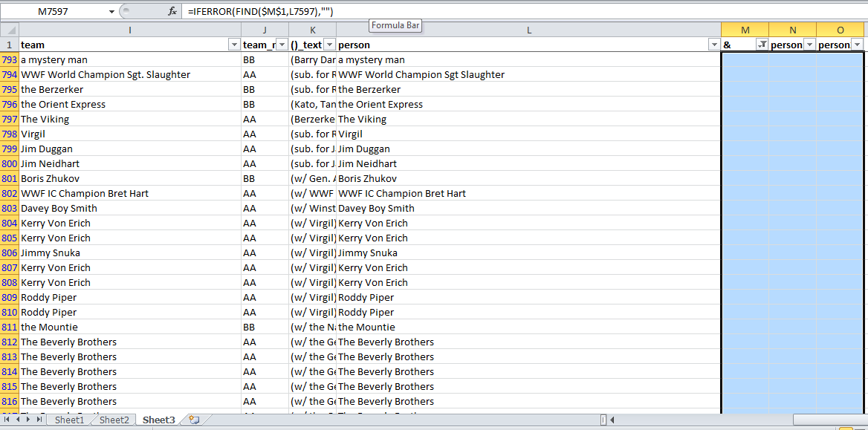This screenshot has width=868, height=430.
Task: Select column N header
Action: pos(793,30)
